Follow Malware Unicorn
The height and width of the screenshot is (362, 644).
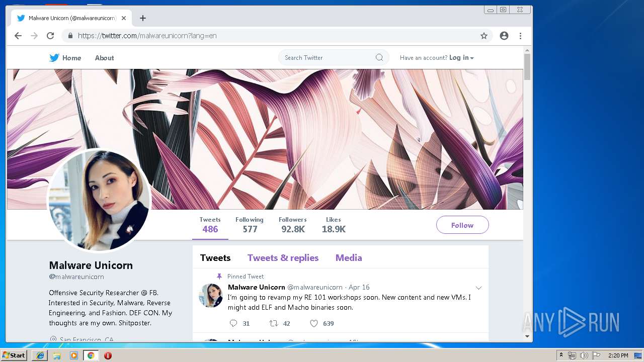[462, 225]
